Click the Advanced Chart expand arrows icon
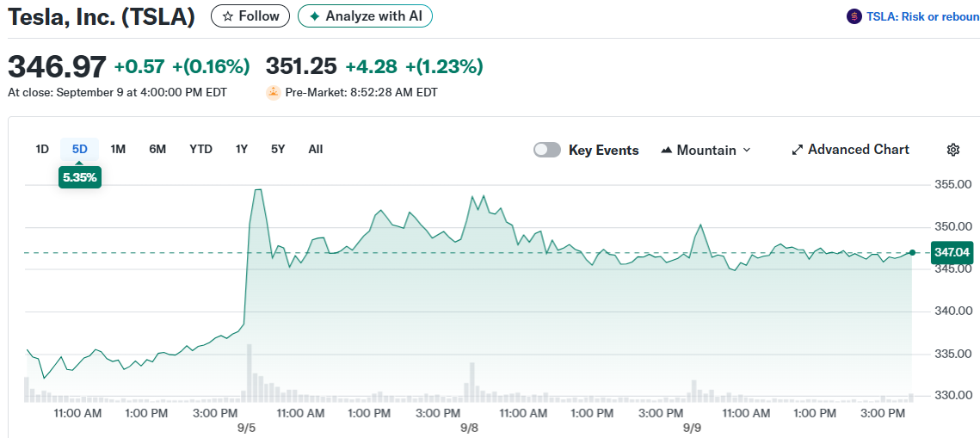980x438 pixels. (797, 150)
